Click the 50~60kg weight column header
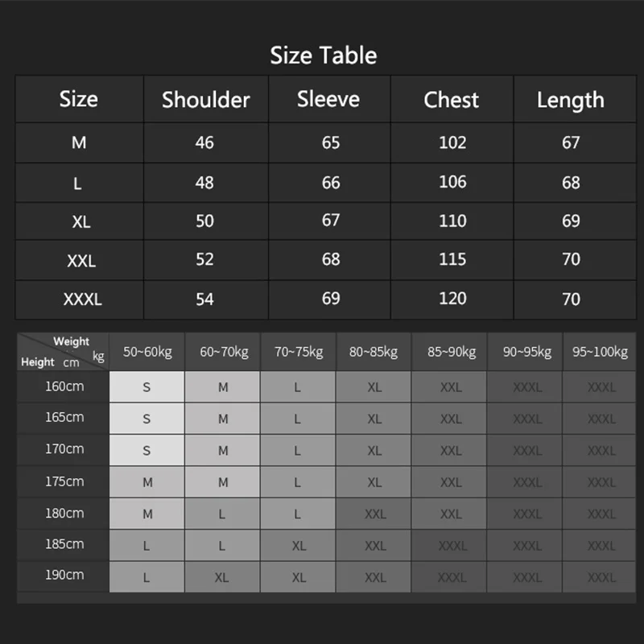The image size is (644, 644). tap(147, 352)
